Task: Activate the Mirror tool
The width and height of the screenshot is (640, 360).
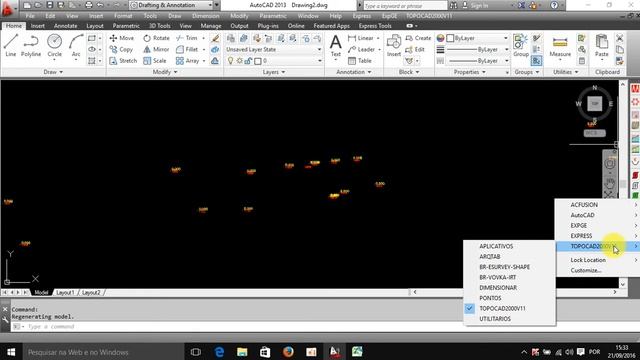Action: [156, 49]
